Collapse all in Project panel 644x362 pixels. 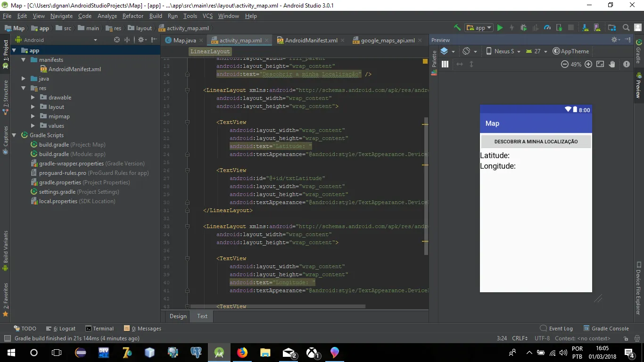pyautogui.click(x=127, y=40)
